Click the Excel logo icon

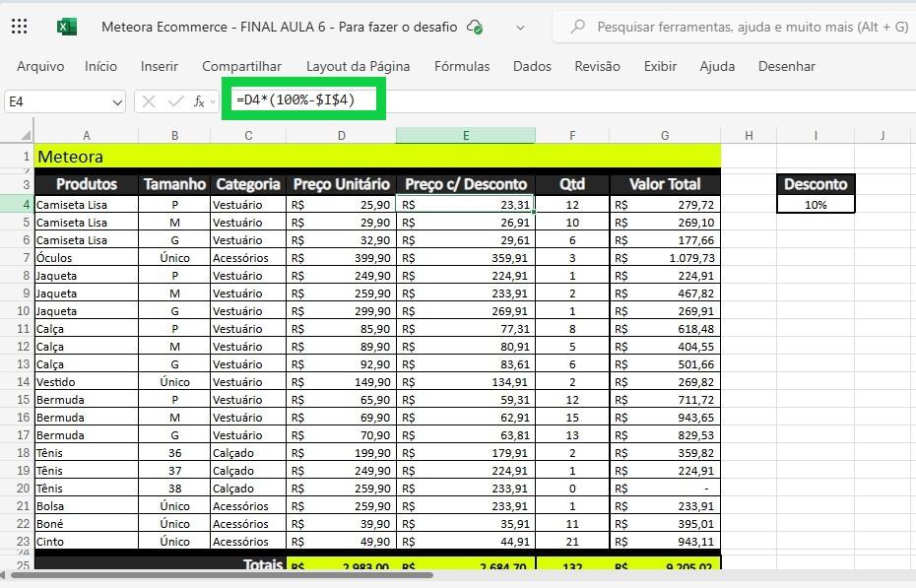(67, 27)
